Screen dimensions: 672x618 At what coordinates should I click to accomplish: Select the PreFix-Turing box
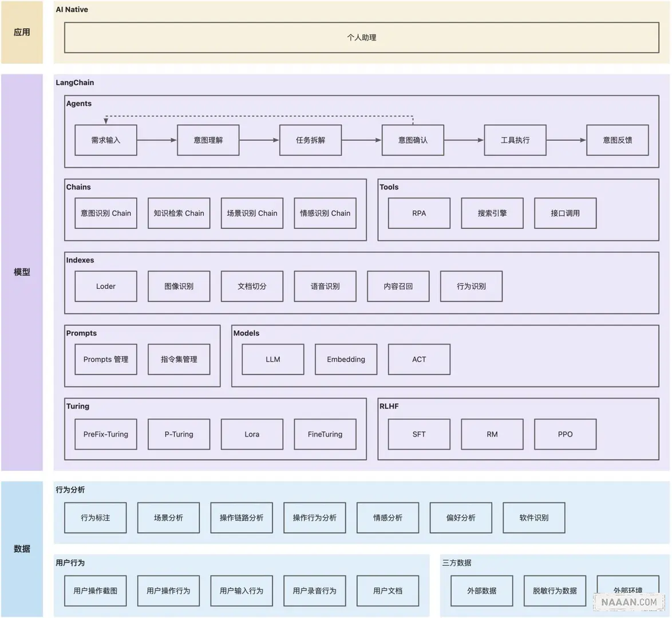(x=106, y=434)
